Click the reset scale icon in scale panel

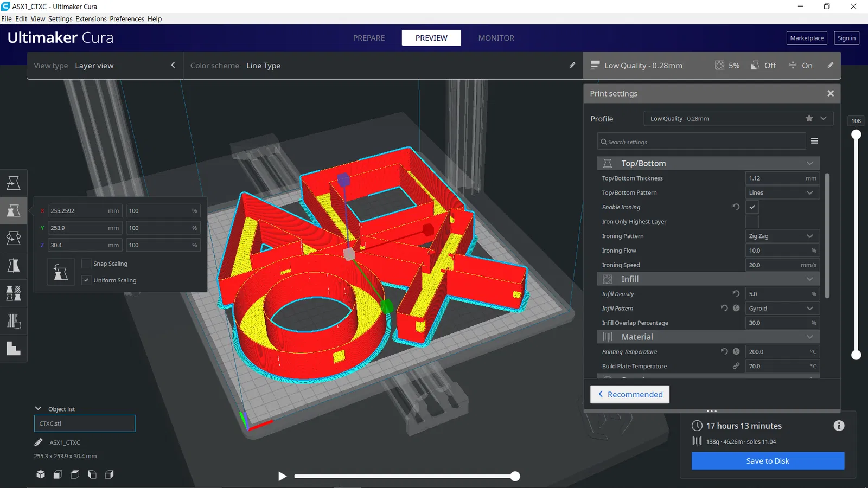point(61,272)
